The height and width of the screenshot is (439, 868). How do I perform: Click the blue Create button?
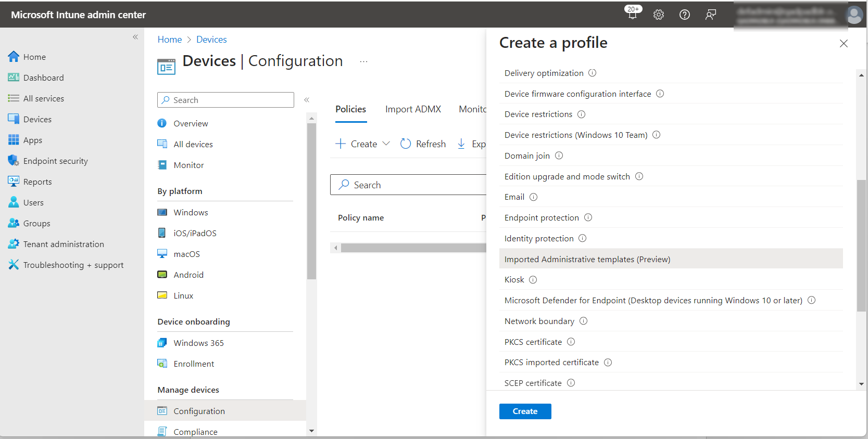525,411
